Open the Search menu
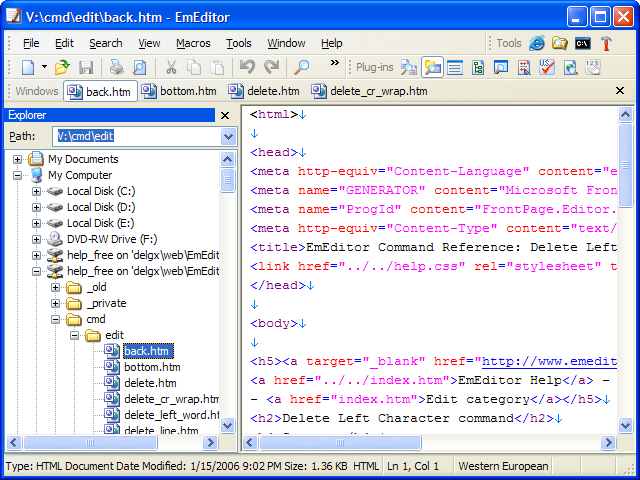The image size is (640, 480). pos(106,43)
